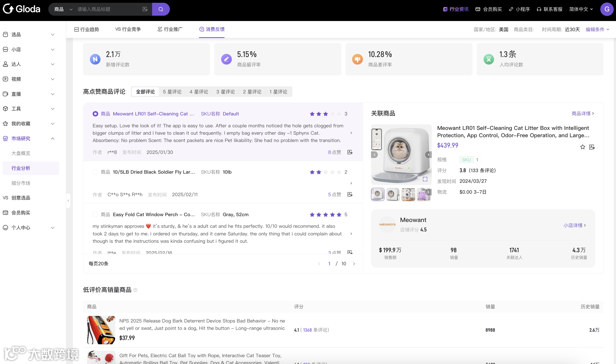Select the Black Soldier Fly review radio
This screenshot has width=616, height=364.
coord(95,172)
